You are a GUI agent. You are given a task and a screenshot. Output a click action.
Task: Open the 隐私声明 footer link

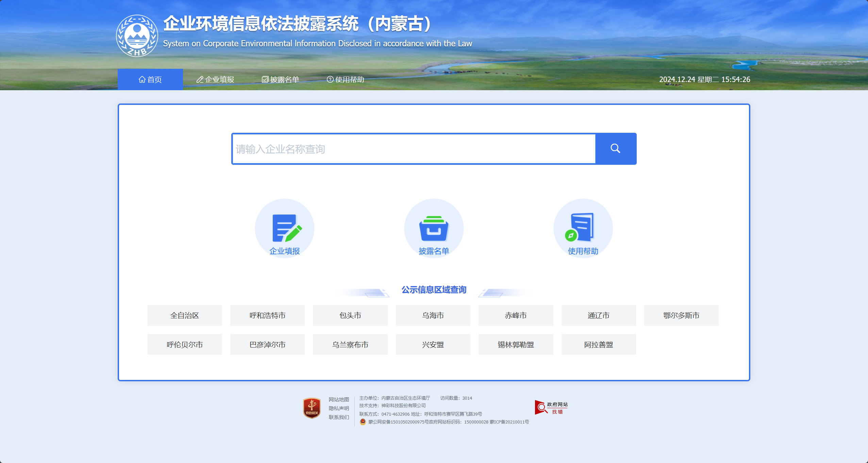tap(339, 408)
